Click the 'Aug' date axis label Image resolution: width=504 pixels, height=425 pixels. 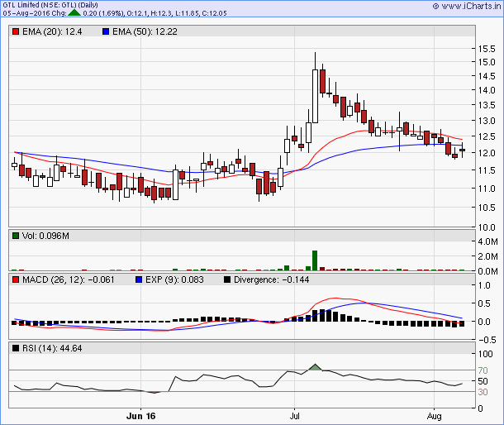[435, 416]
